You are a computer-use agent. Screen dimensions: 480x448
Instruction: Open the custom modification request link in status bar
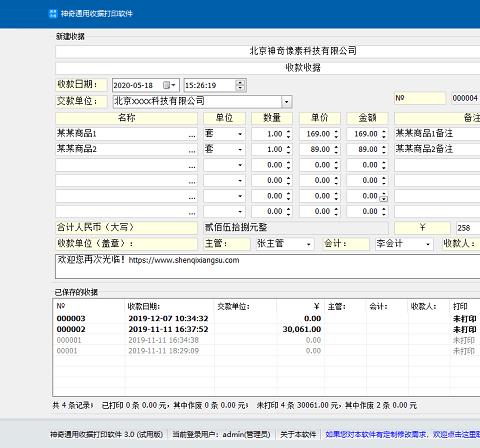click(402, 434)
